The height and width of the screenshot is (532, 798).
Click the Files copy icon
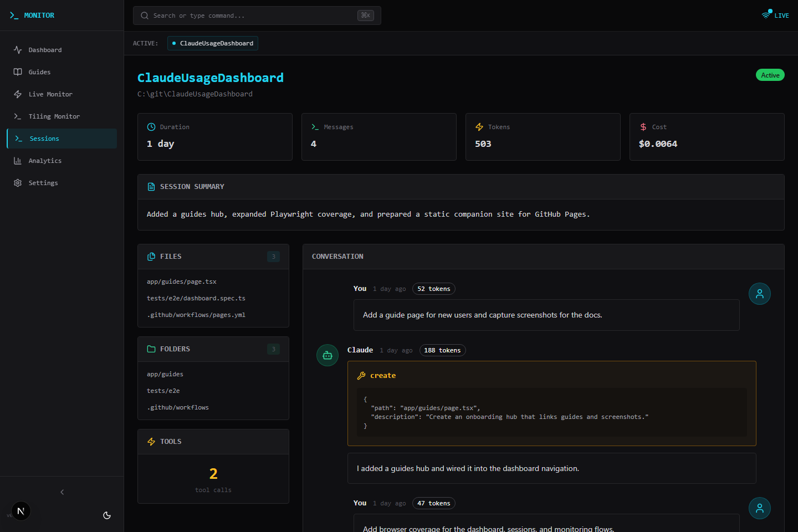coord(151,257)
